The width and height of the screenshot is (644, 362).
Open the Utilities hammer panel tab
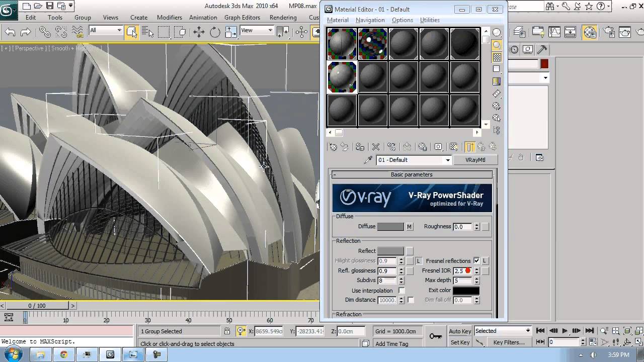[542, 49]
